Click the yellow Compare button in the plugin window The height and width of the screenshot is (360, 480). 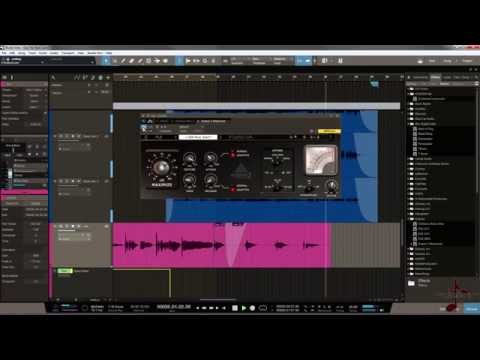pos(329,131)
